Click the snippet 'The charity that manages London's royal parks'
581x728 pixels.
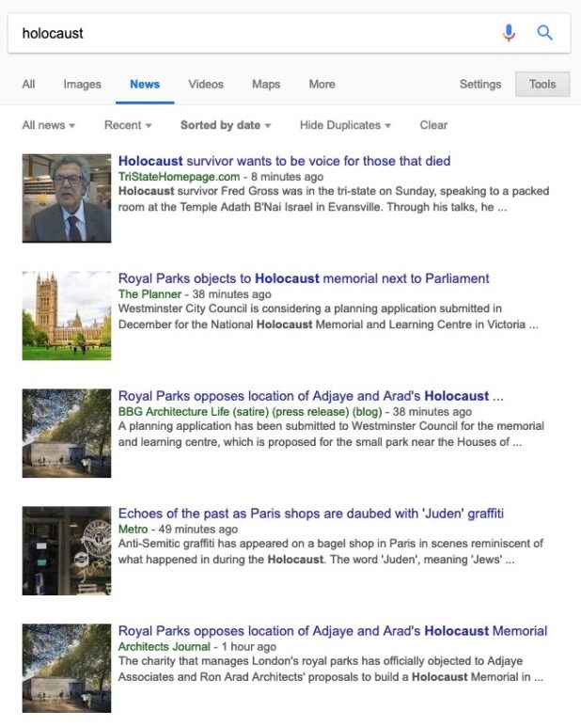330,669
